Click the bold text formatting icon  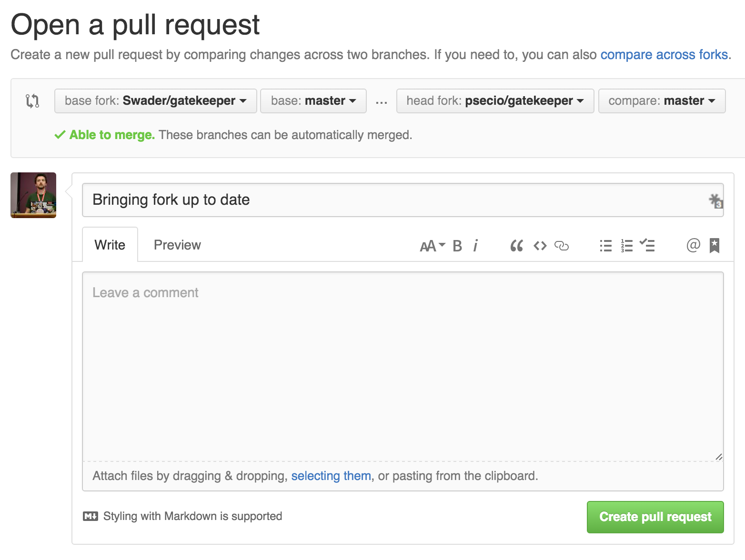click(457, 246)
